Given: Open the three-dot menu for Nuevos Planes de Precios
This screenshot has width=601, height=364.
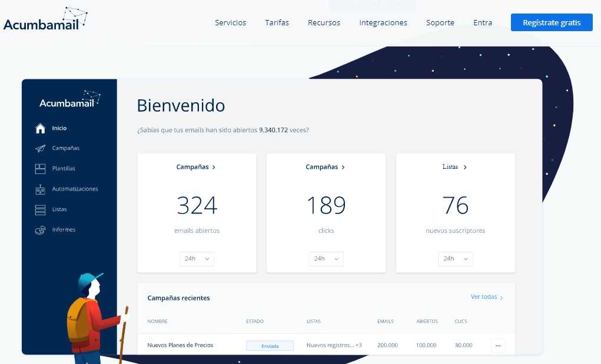Looking at the screenshot, I should coord(497,346).
